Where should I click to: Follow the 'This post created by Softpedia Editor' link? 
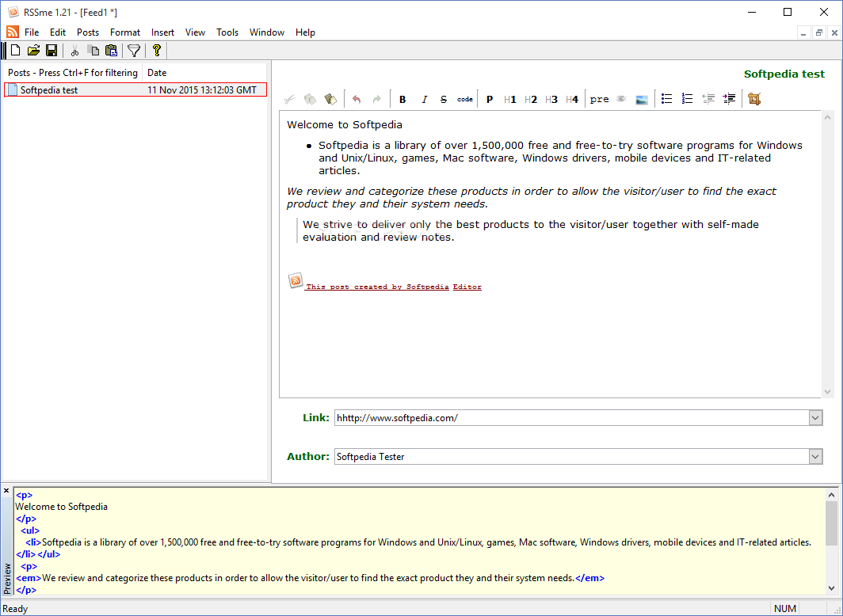393,287
